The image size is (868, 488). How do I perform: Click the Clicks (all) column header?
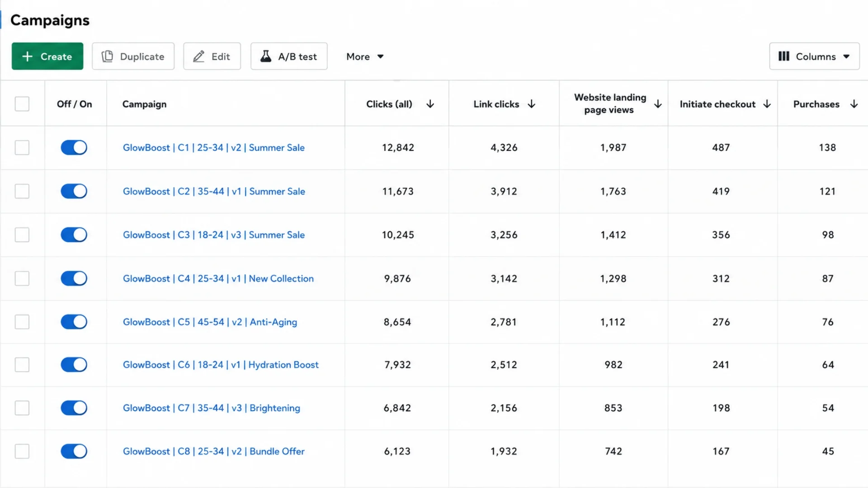389,104
